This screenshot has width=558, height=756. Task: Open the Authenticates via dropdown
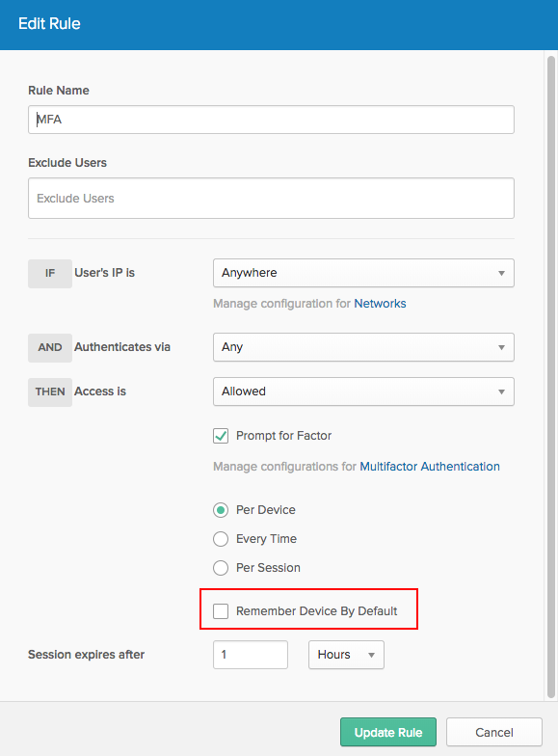pos(363,347)
